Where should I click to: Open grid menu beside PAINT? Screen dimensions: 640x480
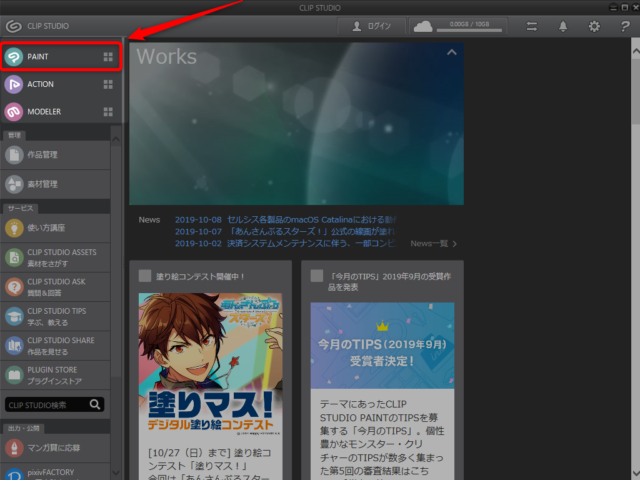click(108, 57)
